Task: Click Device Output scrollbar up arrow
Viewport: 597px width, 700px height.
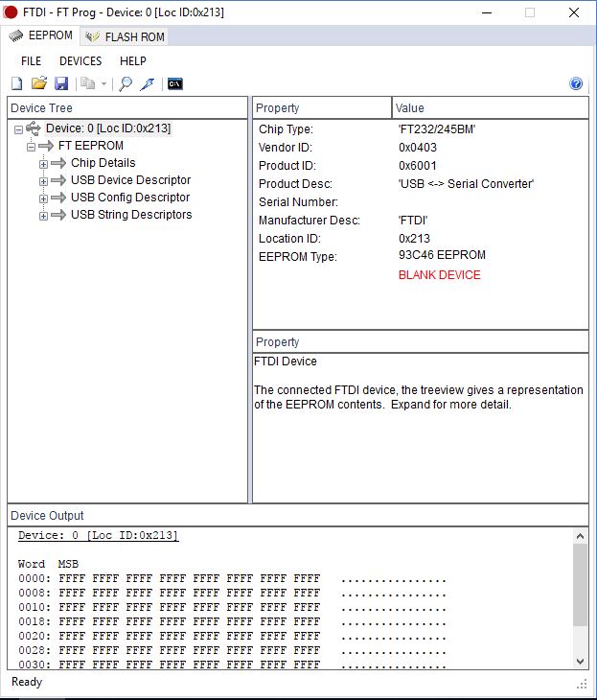Action: click(x=580, y=536)
